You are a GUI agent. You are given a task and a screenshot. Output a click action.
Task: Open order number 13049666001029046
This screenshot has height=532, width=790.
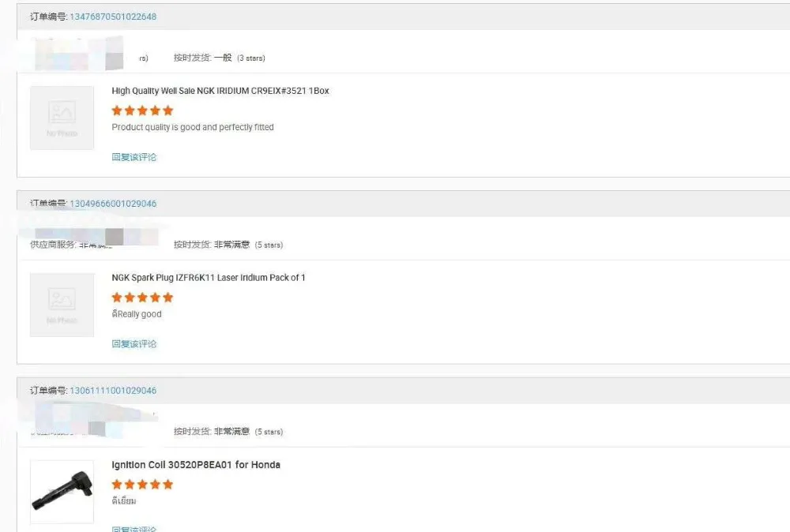pyautogui.click(x=113, y=204)
